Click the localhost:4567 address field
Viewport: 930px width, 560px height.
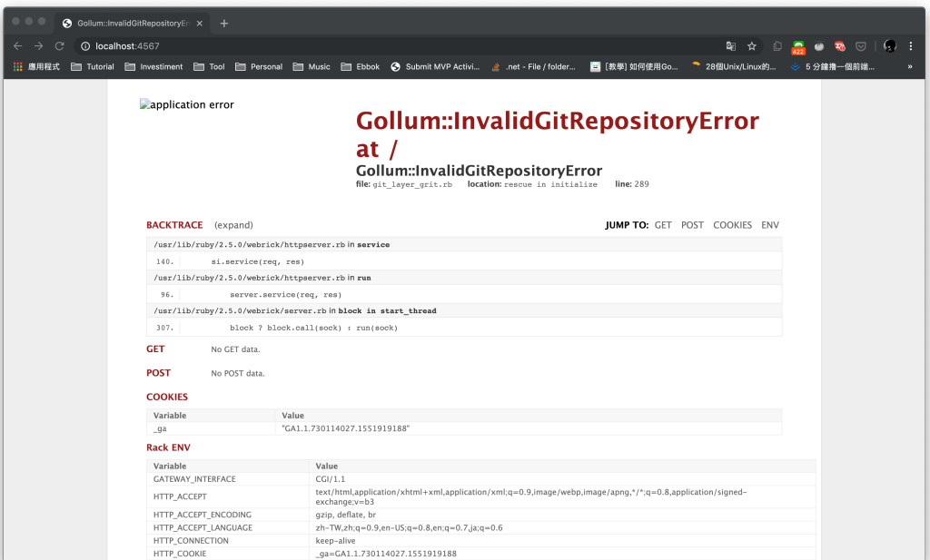(x=127, y=46)
